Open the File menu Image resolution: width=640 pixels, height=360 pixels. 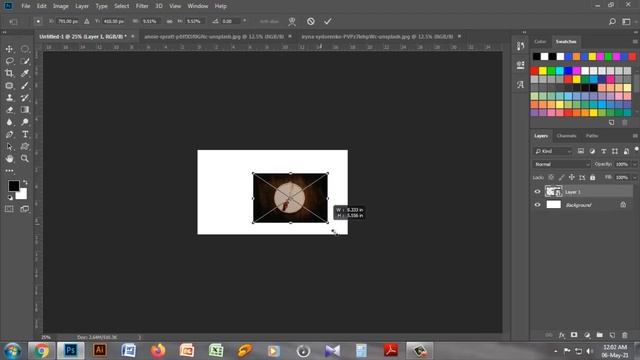click(x=26, y=6)
